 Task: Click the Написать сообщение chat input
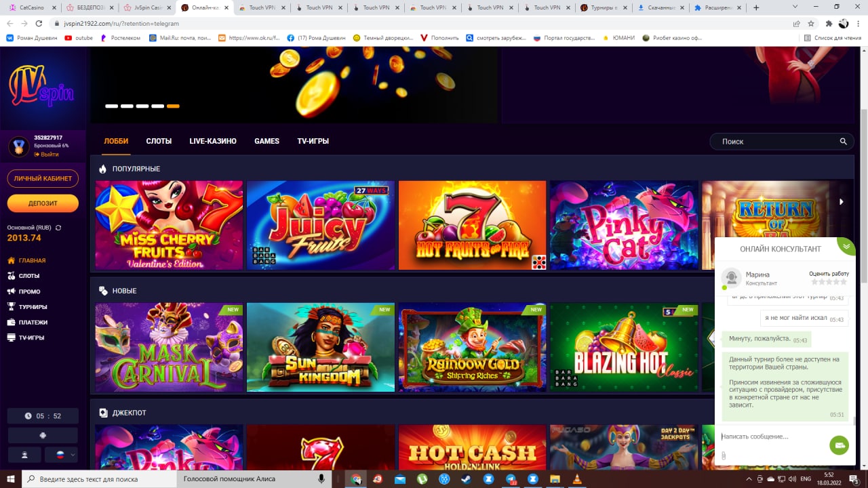click(x=772, y=436)
